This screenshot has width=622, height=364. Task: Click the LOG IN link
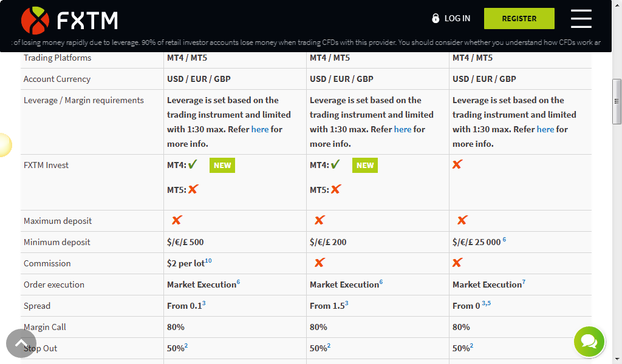point(457,18)
